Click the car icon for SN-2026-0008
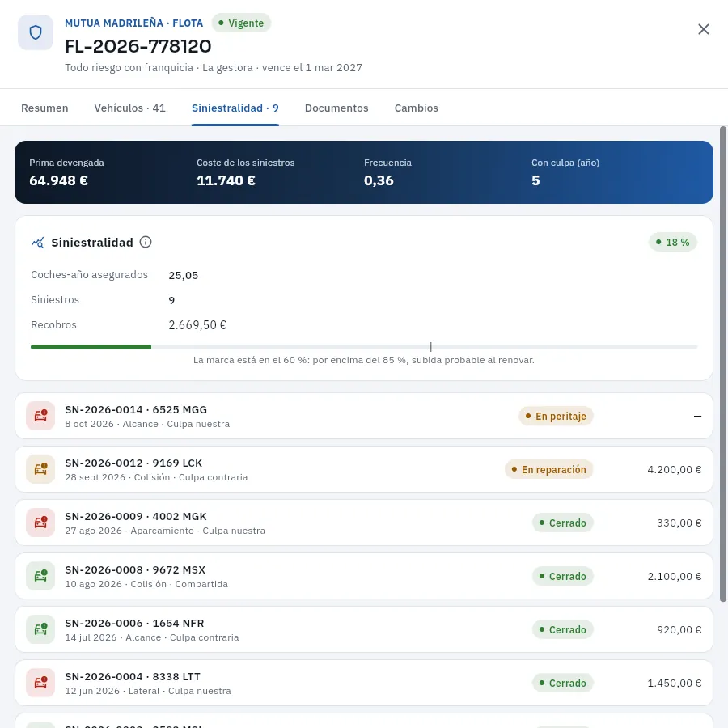This screenshot has width=728, height=728. point(40,576)
